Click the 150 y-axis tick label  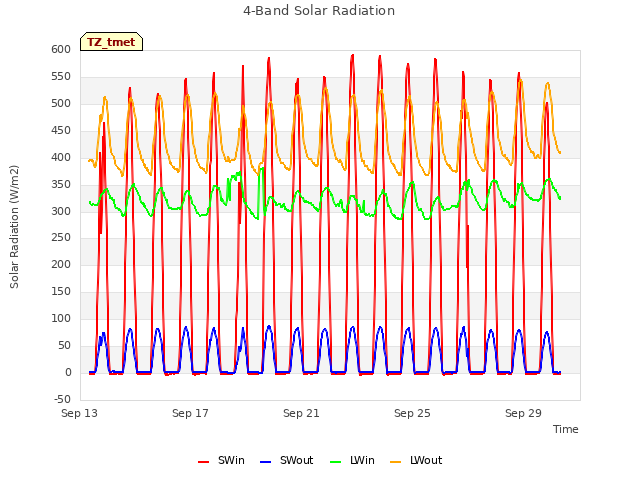(61, 291)
